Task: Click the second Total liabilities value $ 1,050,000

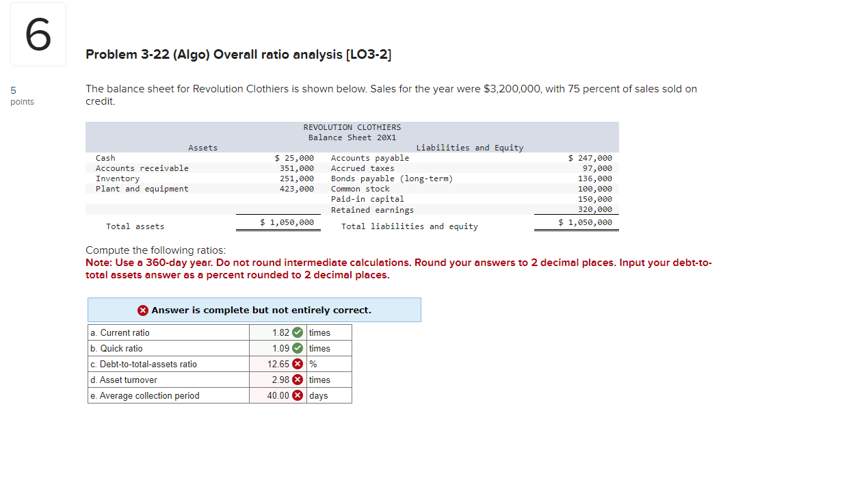Action: tap(585, 222)
